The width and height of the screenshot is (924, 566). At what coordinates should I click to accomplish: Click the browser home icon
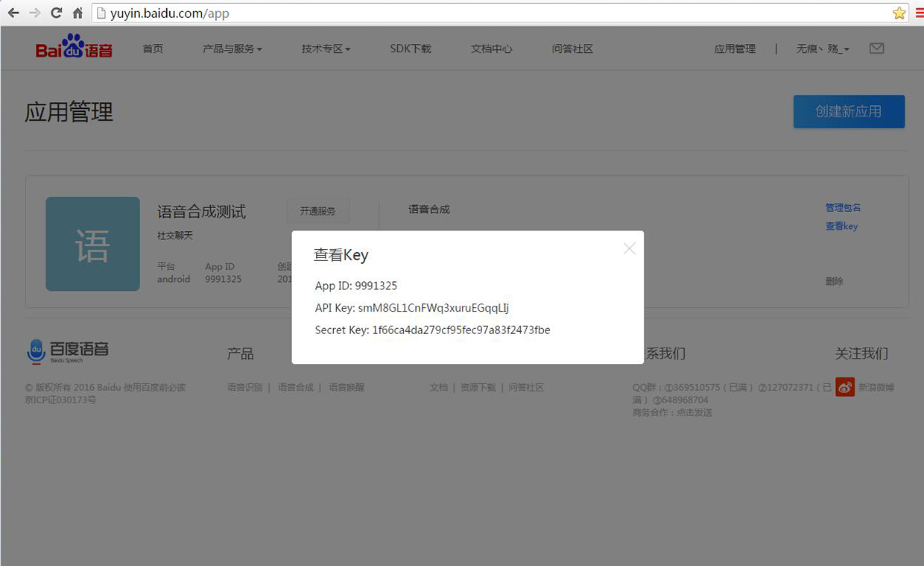pos(77,13)
